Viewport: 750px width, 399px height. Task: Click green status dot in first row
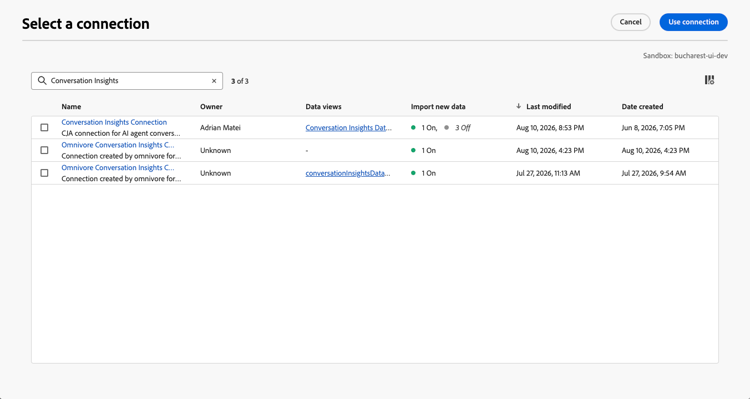(x=413, y=128)
